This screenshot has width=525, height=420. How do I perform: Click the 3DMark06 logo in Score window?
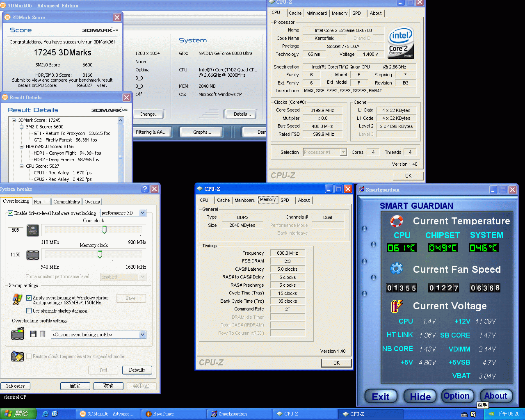pyautogui.click(x=100, y=30)
